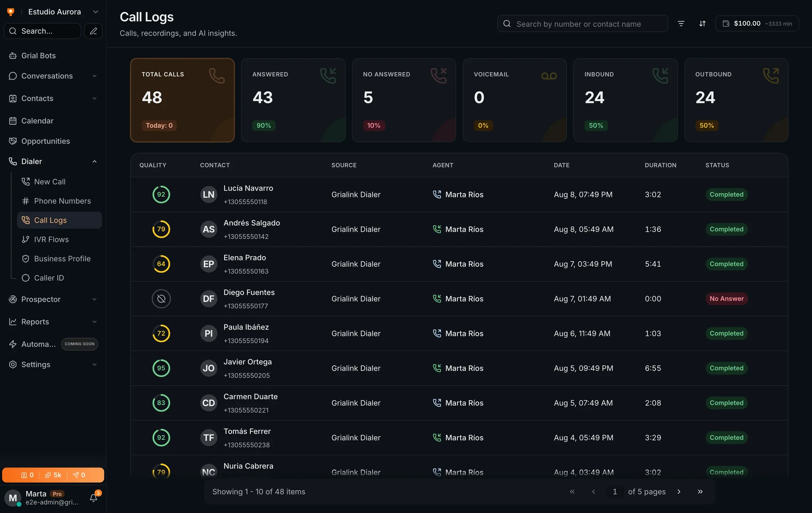
Task: Click the CD avatar for Carmen Duarte
Action: click(x=209, y=403)
